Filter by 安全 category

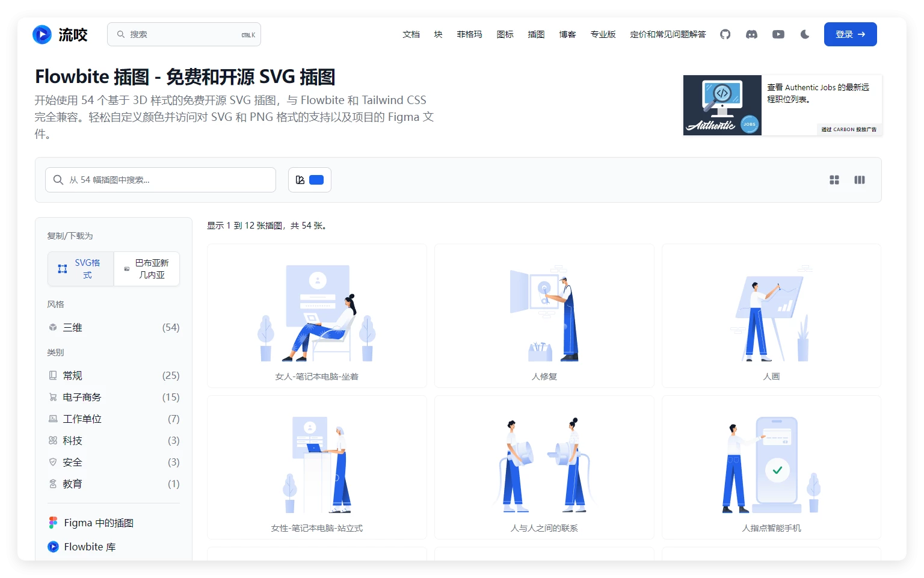(x=73, y=463)
